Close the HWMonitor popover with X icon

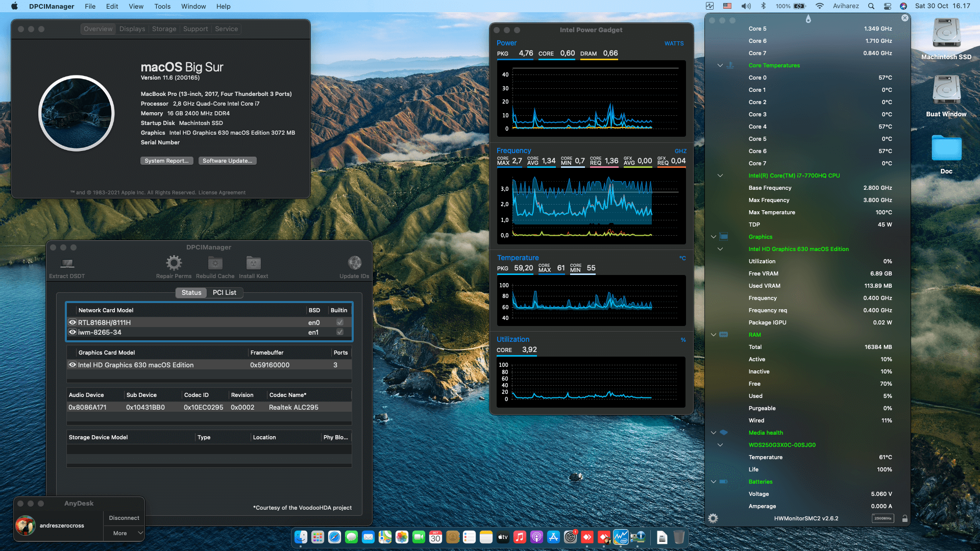pyautogui.click(x=905, y=18)
